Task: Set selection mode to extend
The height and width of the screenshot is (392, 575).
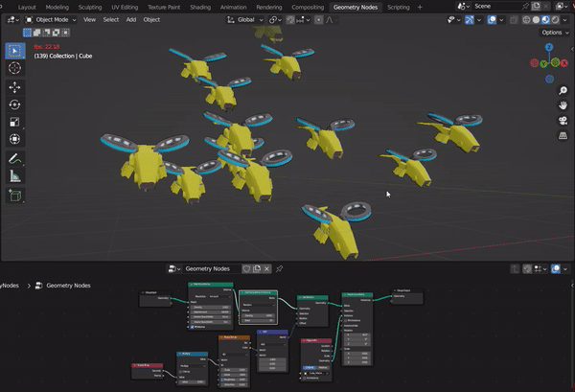Action: (x=36, y=33)
